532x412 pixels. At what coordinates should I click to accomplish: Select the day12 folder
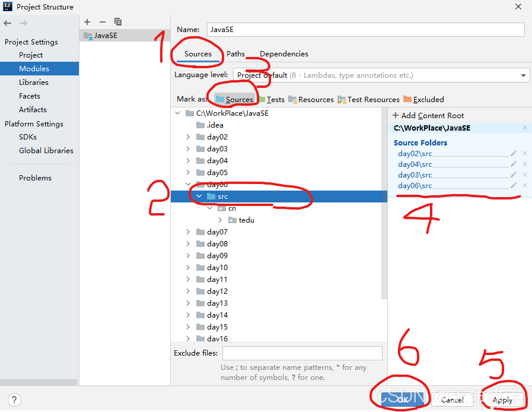click(x=212, y=291)
